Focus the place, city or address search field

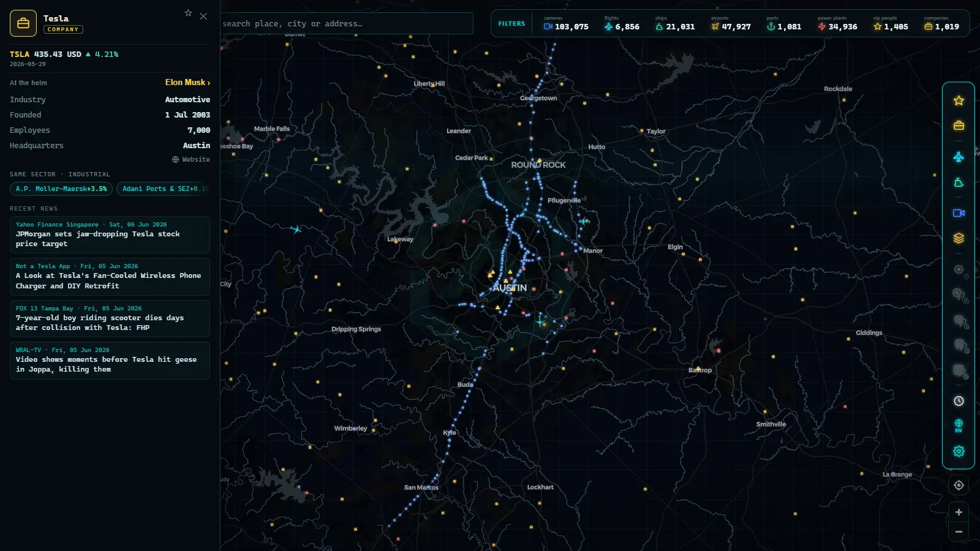coord(347,24)
